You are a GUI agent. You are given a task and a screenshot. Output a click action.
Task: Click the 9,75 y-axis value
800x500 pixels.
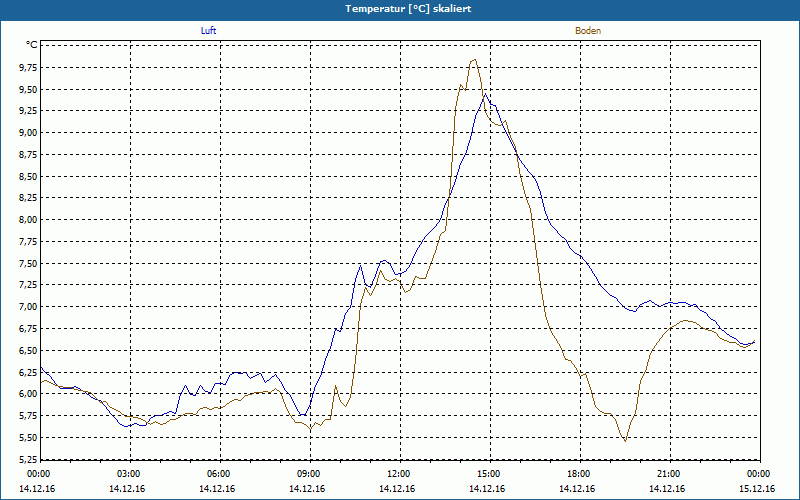click(28, 67)
